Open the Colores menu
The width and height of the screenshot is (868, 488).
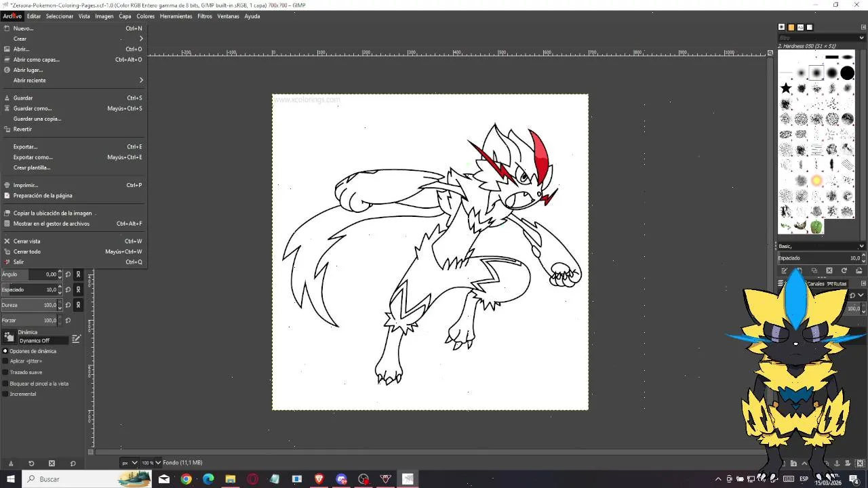[x=146, y=16]
